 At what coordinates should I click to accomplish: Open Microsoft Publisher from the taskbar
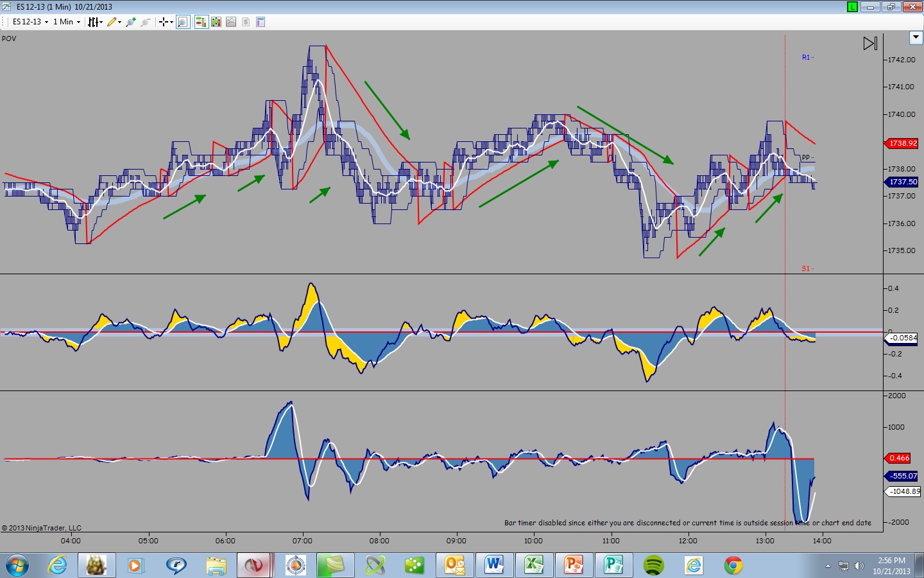coord(613,566)
